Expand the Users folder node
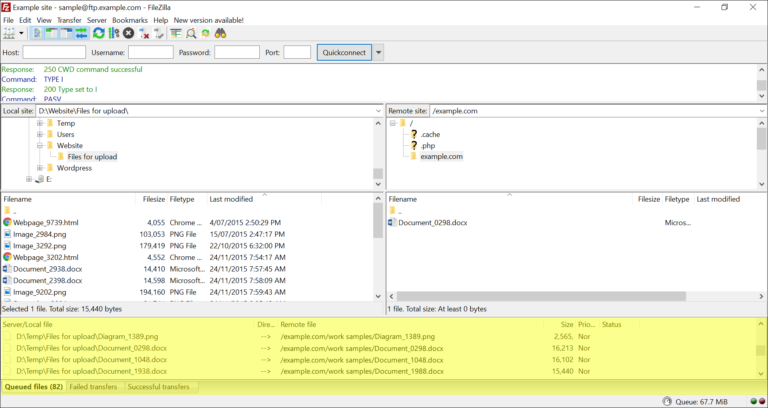The height and width of the screenshot is (408, 768). 40,134
